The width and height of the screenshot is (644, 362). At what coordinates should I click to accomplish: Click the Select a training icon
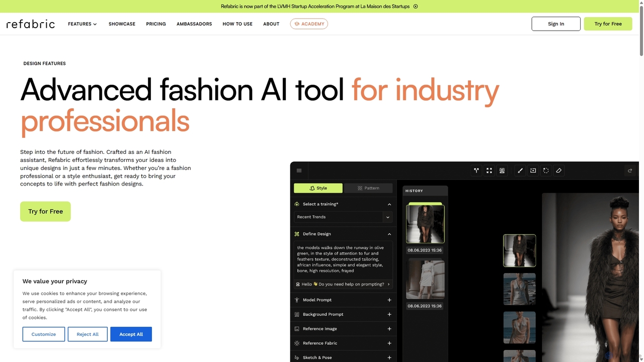297,204
